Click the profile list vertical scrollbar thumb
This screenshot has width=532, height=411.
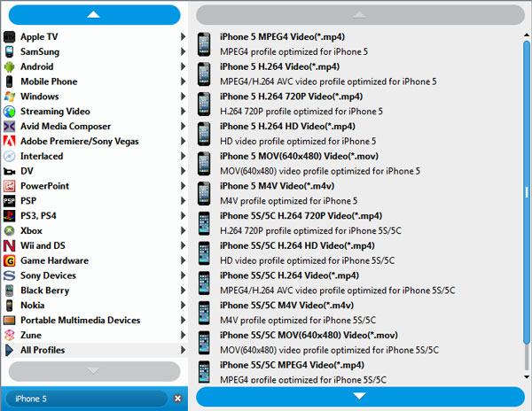coord(527,192)
